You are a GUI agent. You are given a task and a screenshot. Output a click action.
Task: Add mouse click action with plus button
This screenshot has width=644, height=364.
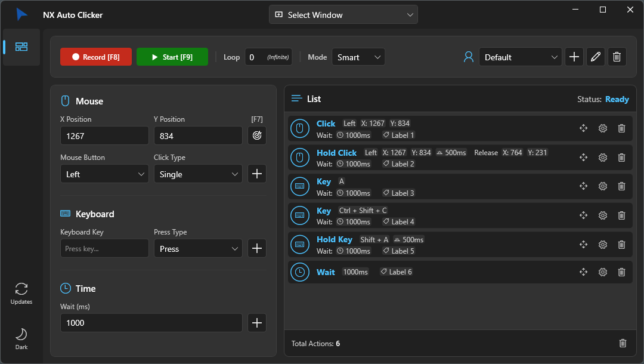click(x=257, y=174)
